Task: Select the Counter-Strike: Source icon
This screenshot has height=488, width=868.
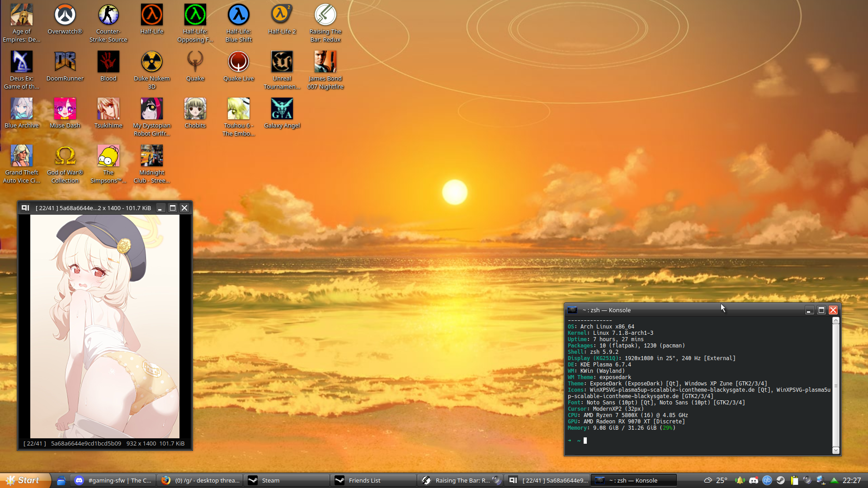Action: tap(108, 23)
